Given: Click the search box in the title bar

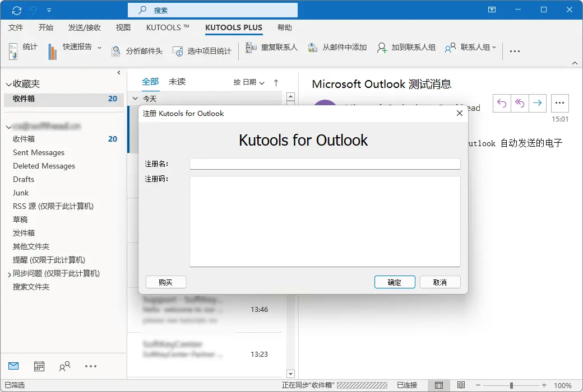Looking at the screenshot, I should [212, 11].
